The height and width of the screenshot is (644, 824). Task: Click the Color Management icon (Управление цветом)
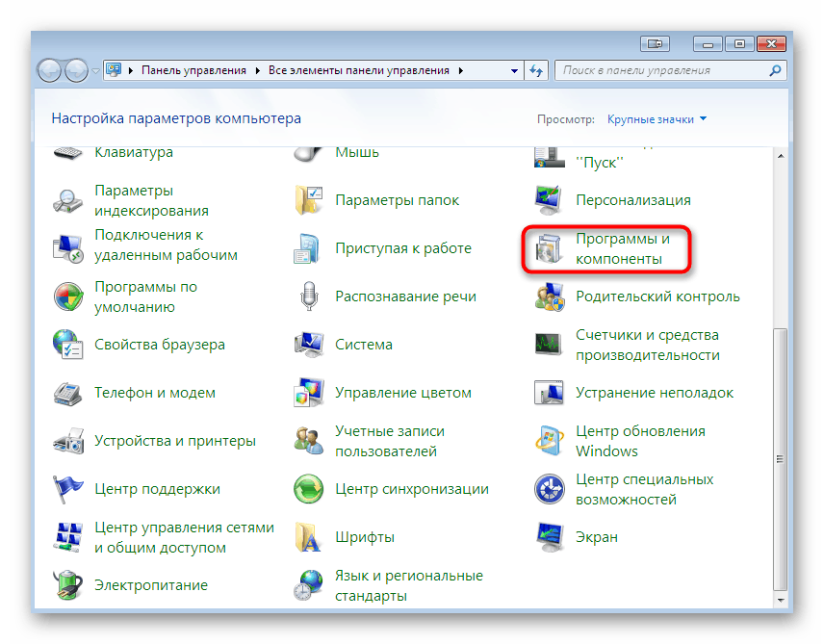308,393
